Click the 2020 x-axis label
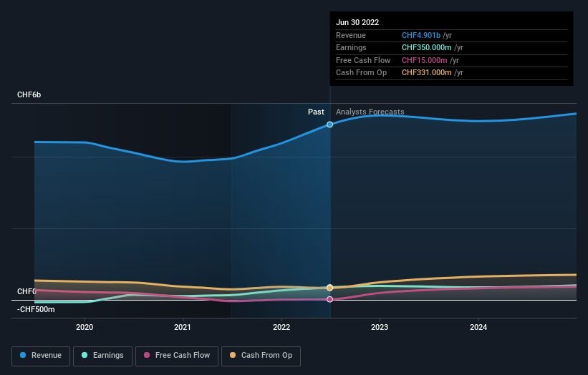Viewport: 588px width, 375px height. point(85,328)
